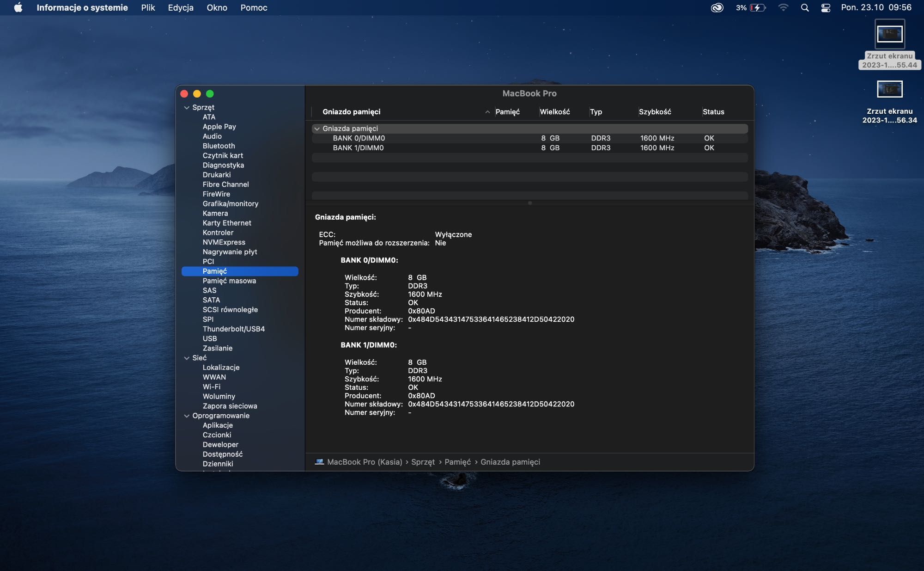The image size is (924, 571).
Task: Click the split-pane divider handle dot
Action: (530, 203)
